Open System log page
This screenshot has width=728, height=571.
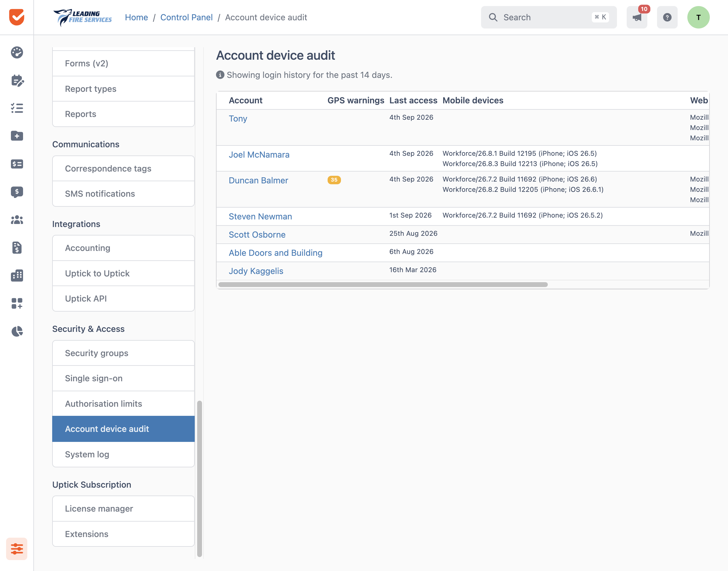[x=123, y=454]
